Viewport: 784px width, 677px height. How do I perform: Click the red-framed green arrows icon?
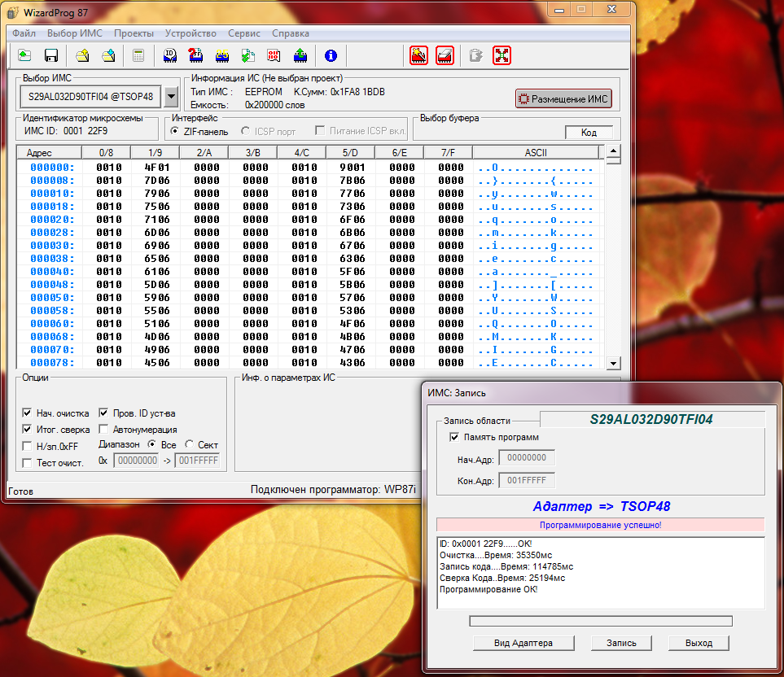[501, 55]
